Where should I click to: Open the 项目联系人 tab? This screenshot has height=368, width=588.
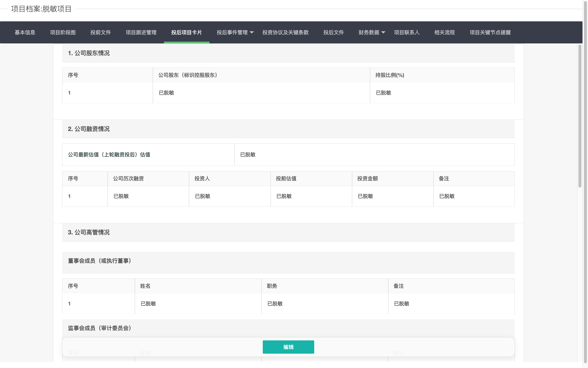[407, 32]
